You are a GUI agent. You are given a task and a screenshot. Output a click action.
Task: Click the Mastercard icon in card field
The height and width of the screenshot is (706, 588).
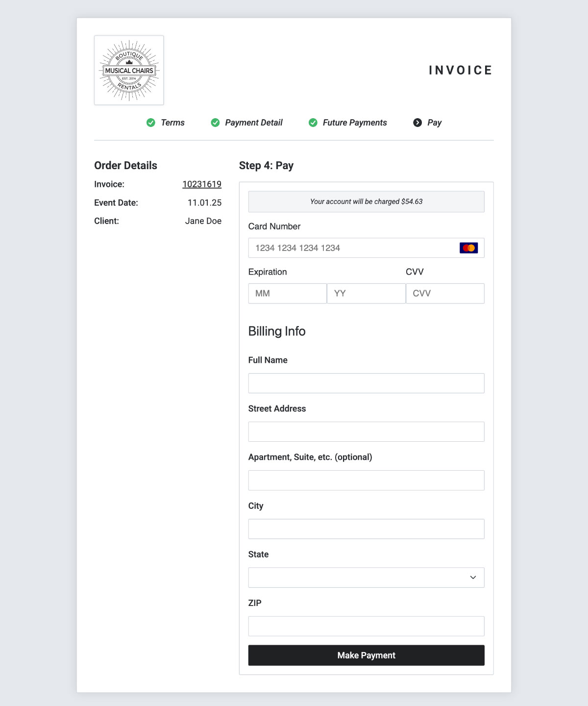(x=469, y=248)
